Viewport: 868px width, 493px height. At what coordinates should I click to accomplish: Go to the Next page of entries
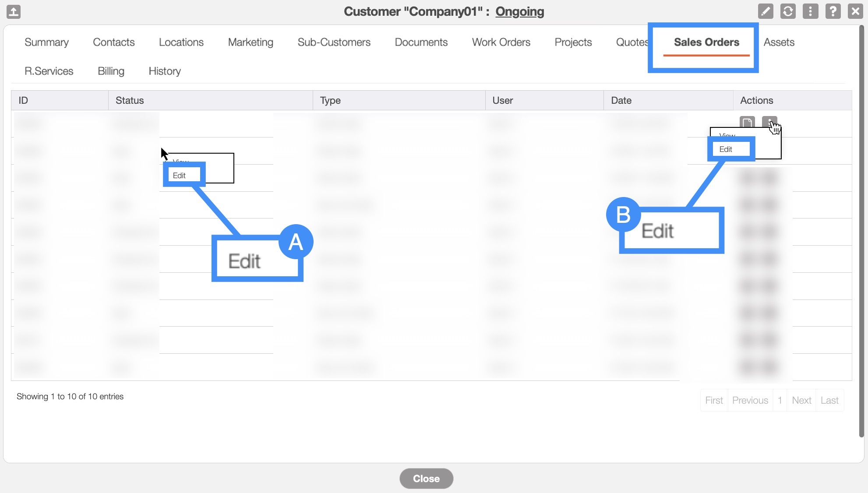click(x=801, y=400)
